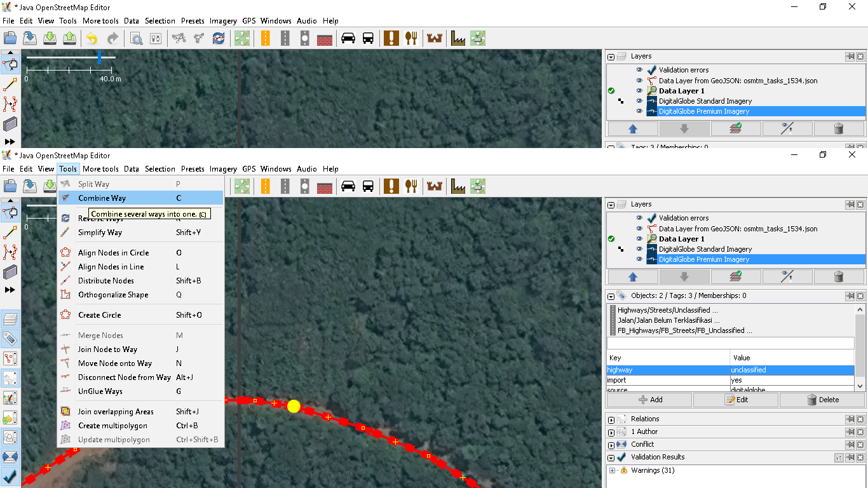Expand the Relations panel
The width and height of the screenshot is (868, 488).
(611, 419)
